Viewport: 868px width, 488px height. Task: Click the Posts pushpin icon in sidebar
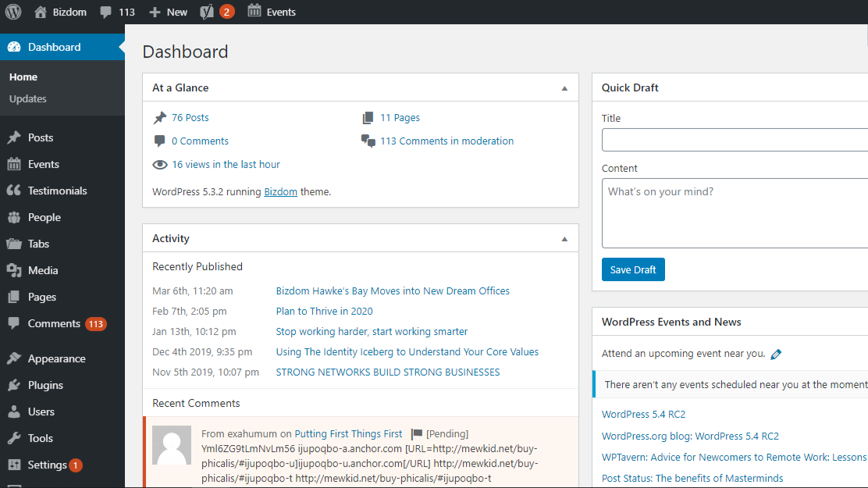coord(14,137)
